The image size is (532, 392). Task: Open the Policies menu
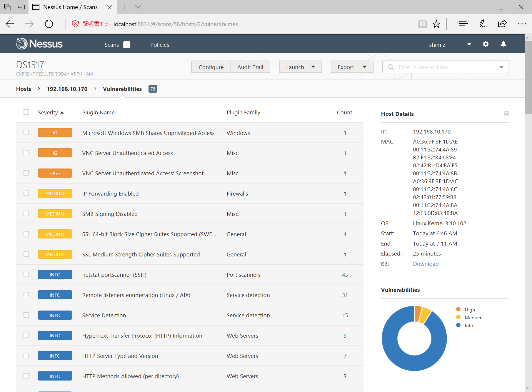(160, 45)
